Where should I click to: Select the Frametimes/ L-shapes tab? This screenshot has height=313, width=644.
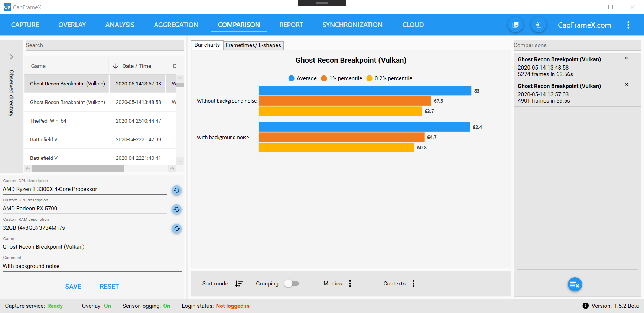pyautogui.click(x=253, y=45)
